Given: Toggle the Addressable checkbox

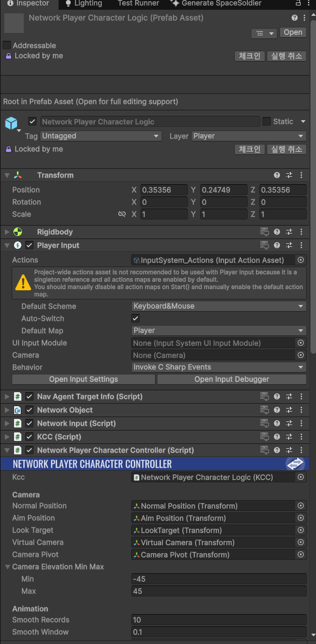Looking at the screenshot, I should click(x=7, y=45).
